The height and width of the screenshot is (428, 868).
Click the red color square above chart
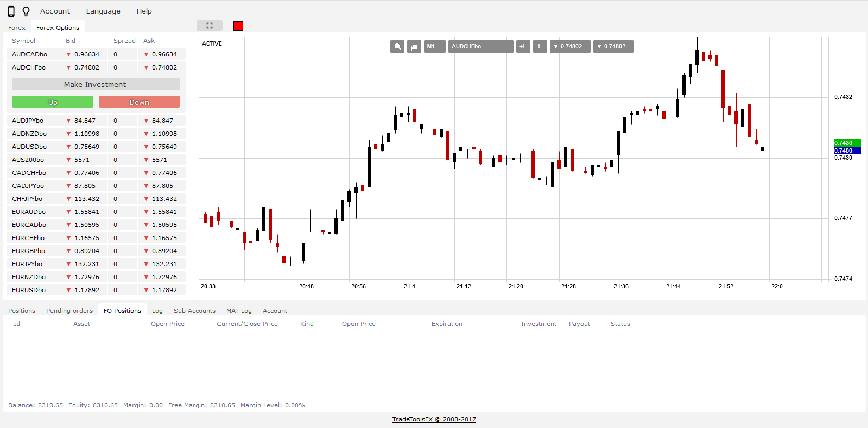tap(238, 26)
